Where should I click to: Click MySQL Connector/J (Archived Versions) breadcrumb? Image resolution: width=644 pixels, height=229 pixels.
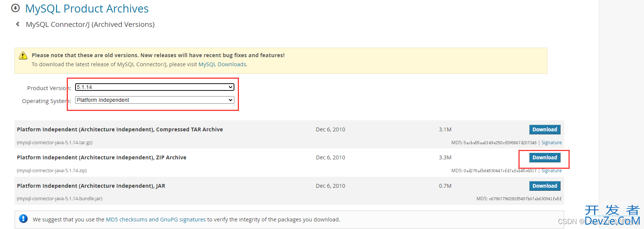pyautogui.click(x=90, y=24)
